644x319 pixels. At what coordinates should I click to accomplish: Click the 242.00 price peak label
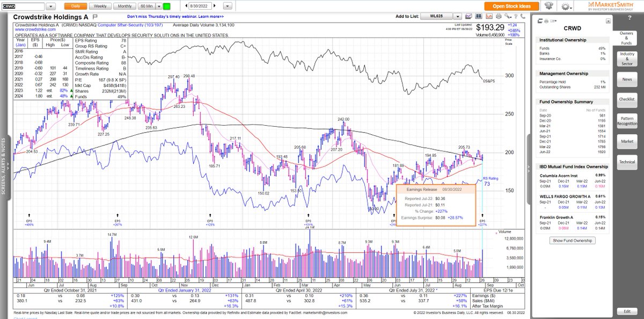click(x=343, y=119)
